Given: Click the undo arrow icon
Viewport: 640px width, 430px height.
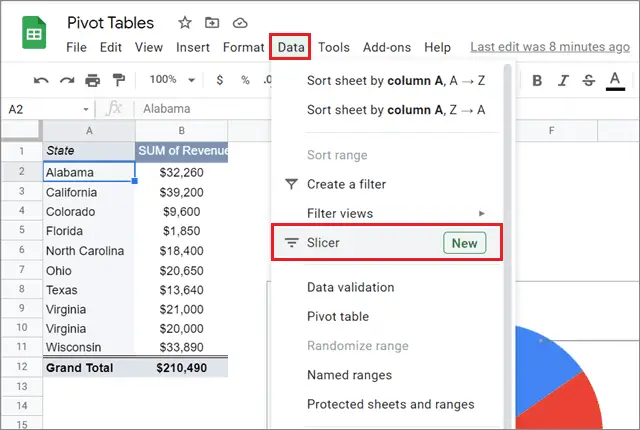Looking at the screenshot, I should click(41, 80).
